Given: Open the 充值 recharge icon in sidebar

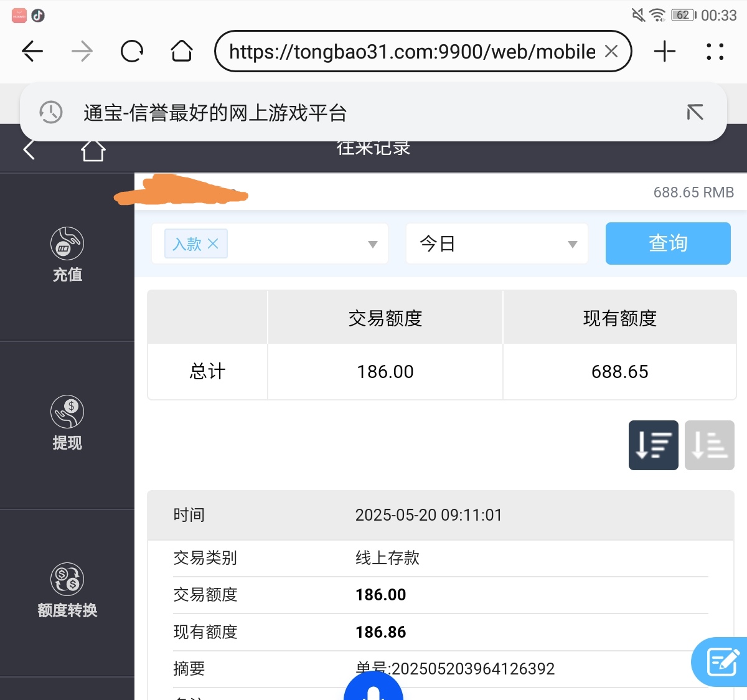Looking at the screenshot, I should tap(67, 244).
